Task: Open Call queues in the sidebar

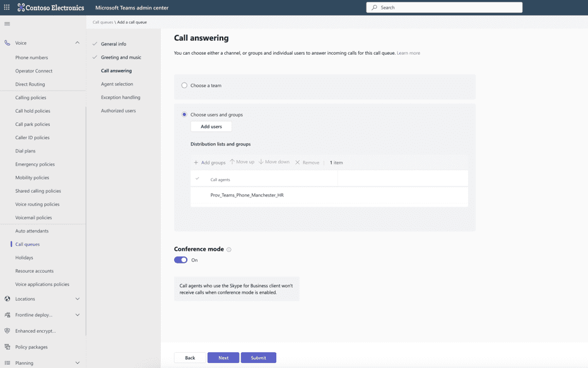Action: click(x=27, y=244)
